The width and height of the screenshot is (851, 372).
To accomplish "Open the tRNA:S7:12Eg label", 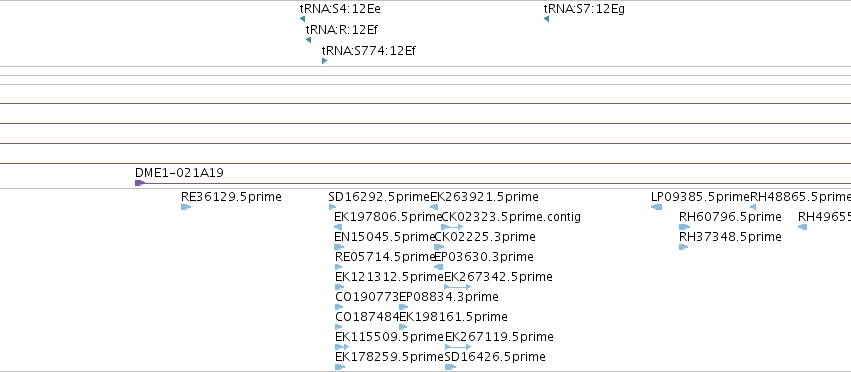I will (584, 9).
